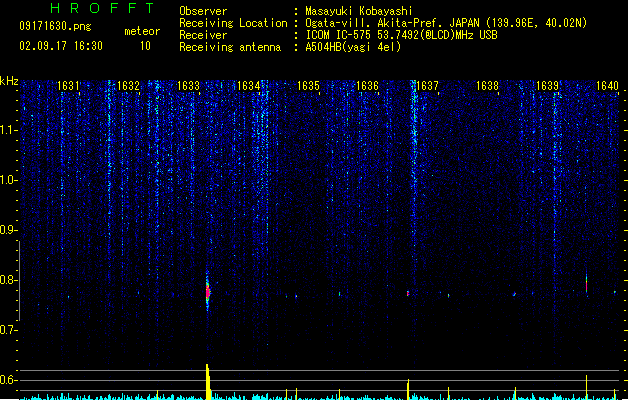Click observer name Masayuki Kobayashi
This screenshot has width=629, height=400.
pyautogui.click(x=359, y=11)
